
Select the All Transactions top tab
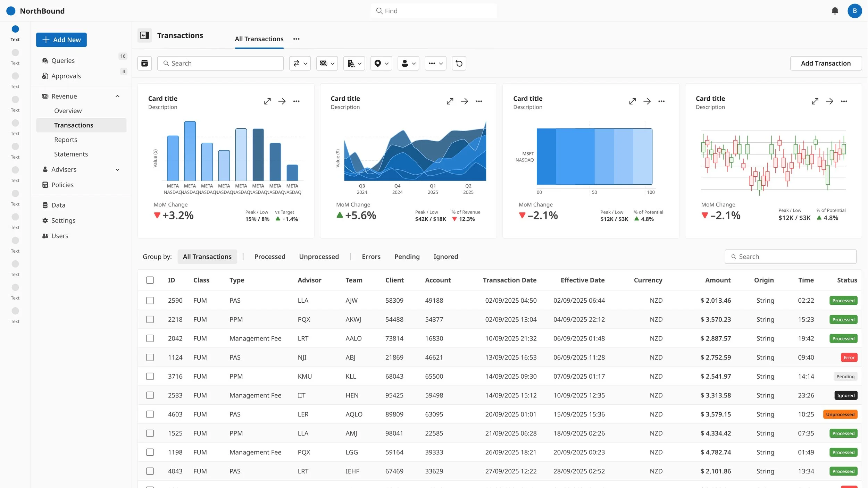coord(259,39)
